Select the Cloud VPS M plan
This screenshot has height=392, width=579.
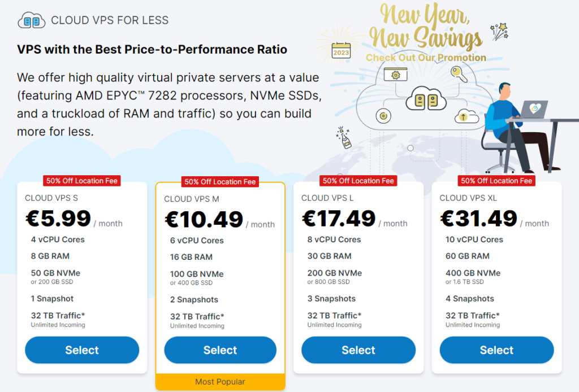pyautogui.click(x=220, y=350)
